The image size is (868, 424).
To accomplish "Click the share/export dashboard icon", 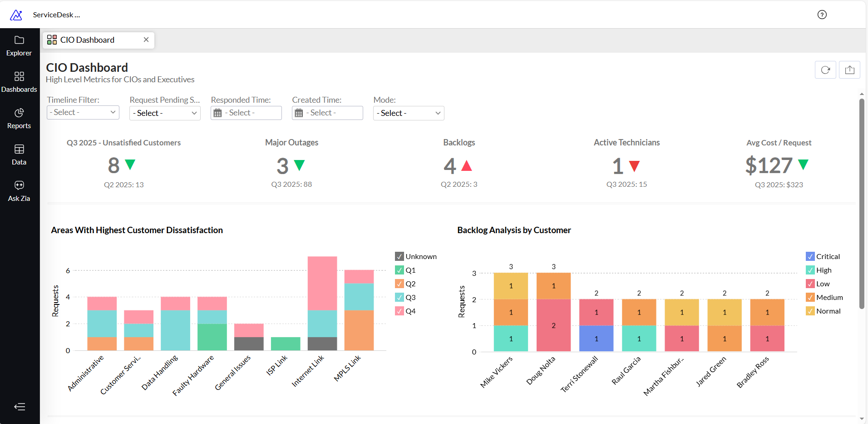I will point(849,70).
